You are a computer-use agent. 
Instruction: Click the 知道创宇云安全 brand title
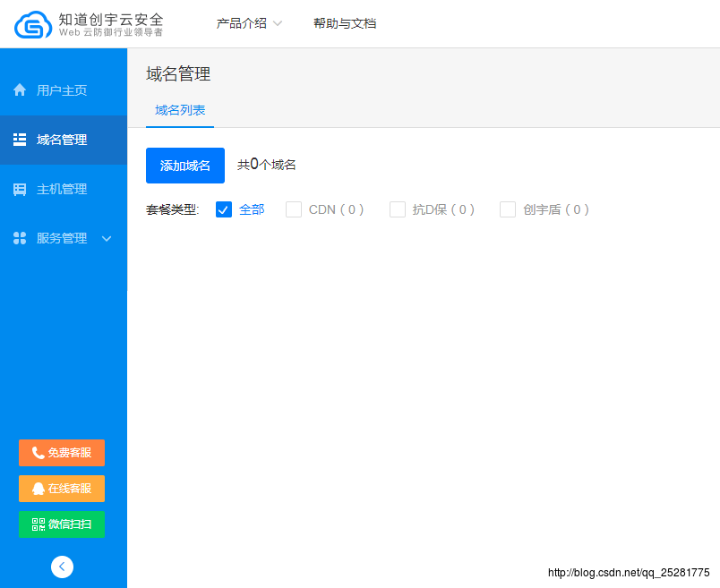coord(111,18)
